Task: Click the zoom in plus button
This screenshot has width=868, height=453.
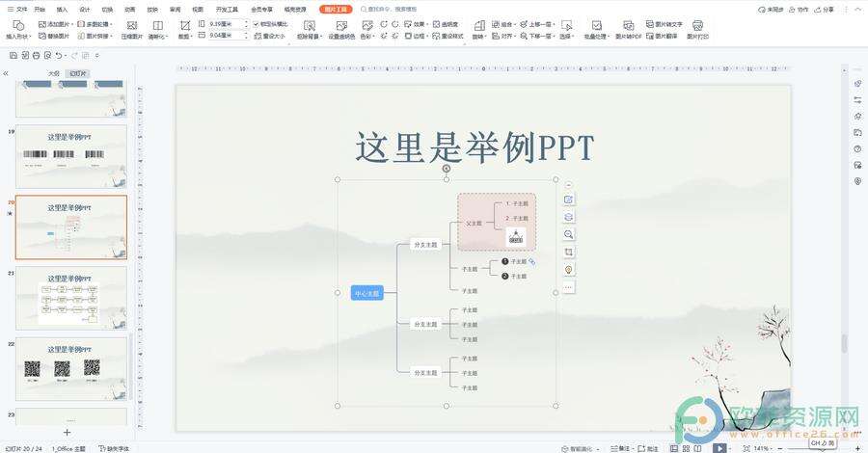Action: [x=857, y=448]
